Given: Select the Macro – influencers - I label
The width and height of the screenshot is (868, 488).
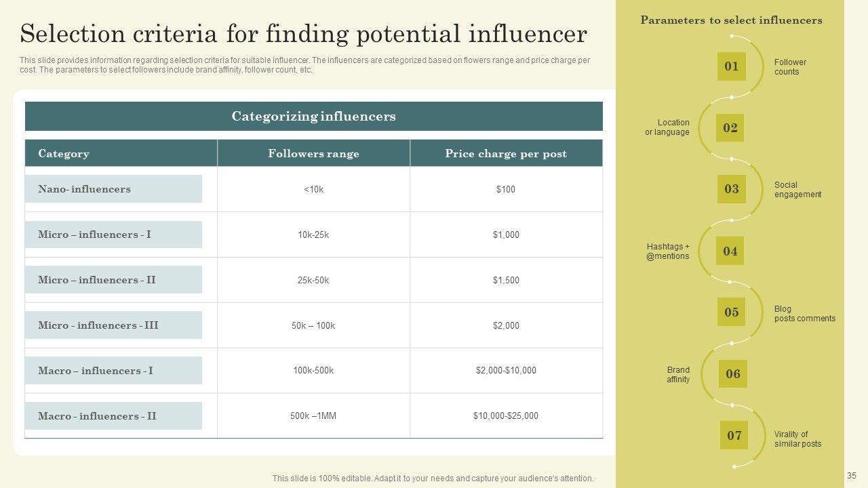Looking at the screenshot, I should [113, 371].
